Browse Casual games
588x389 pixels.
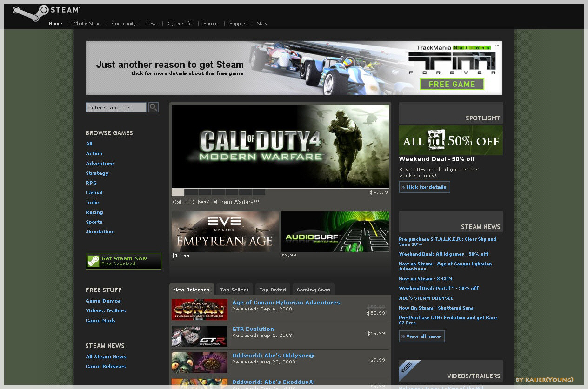[x=94, y=193]
